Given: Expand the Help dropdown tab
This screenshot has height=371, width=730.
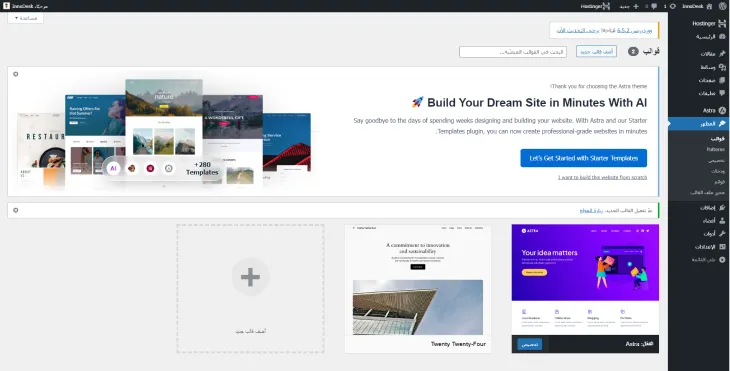Looking at the screenshot, I should (x=26, y=18).
